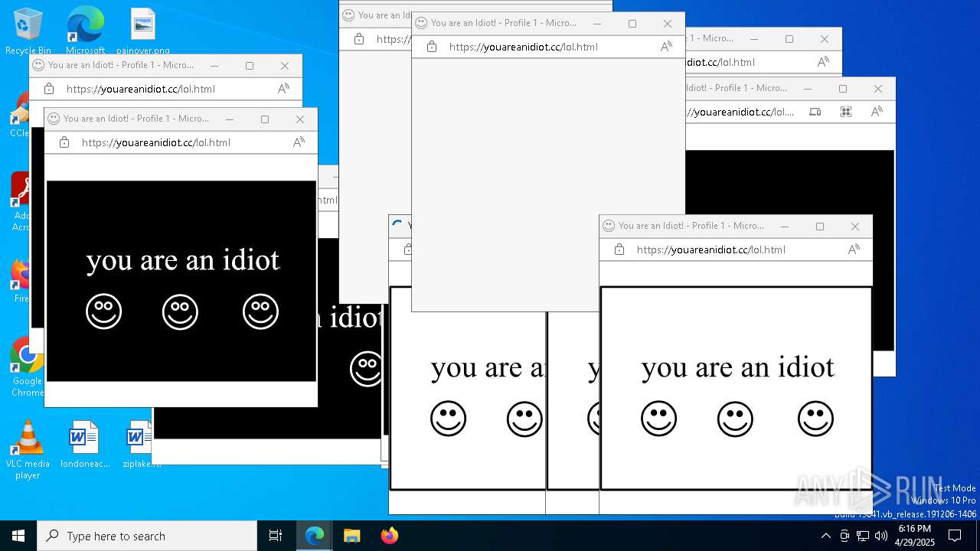
Task: Click Read aloud icon in the blank gray window
Action: click(666, 47)
